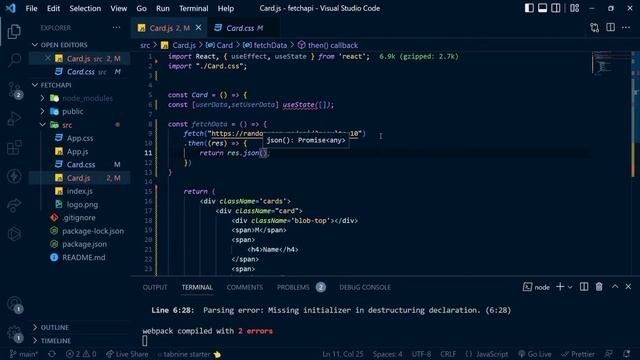Open the Run menu

pos(162,8)
